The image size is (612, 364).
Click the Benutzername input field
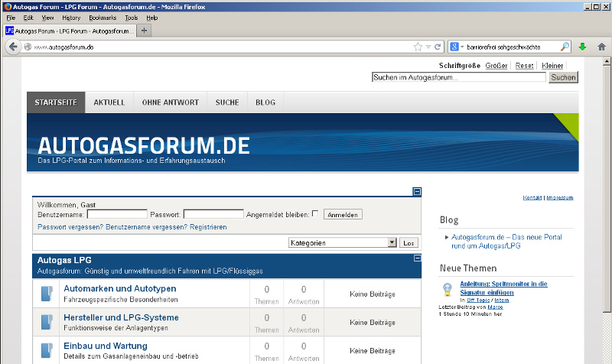pos(117,215)
